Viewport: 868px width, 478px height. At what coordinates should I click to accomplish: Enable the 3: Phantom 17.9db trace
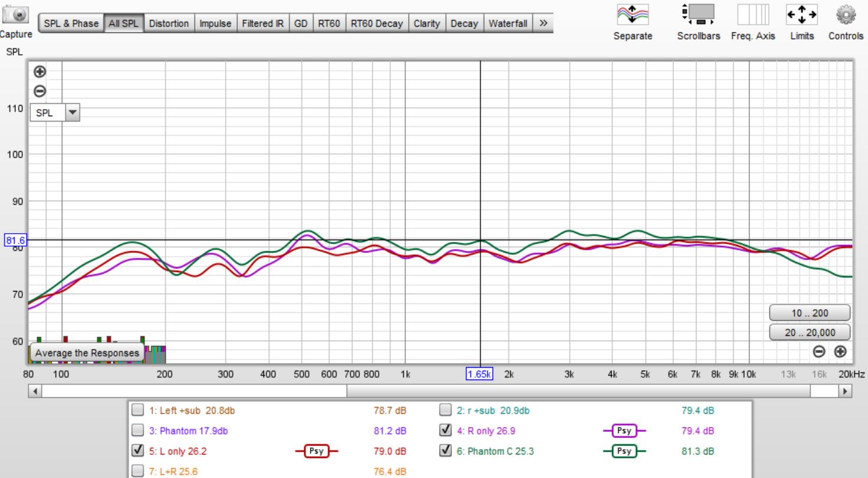pos(137,431)
